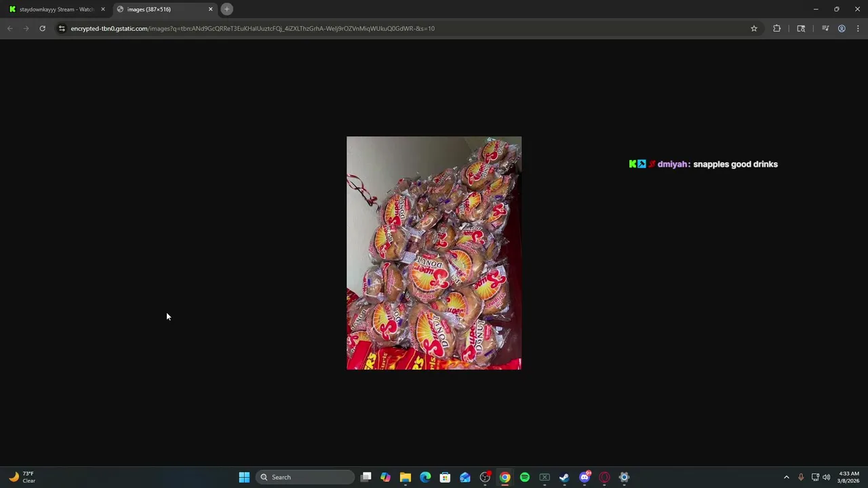Go forward to the next page

pyautogui.click(x=26, y=28)
